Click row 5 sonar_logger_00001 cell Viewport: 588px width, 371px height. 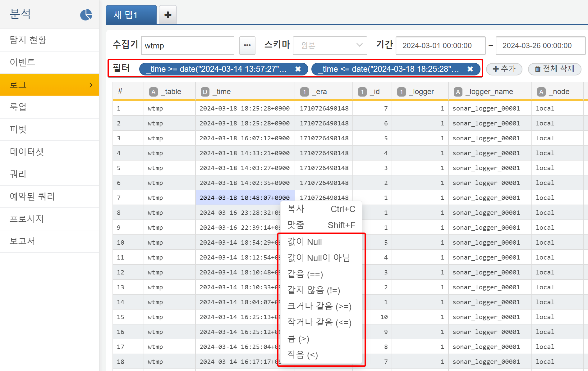490,168
